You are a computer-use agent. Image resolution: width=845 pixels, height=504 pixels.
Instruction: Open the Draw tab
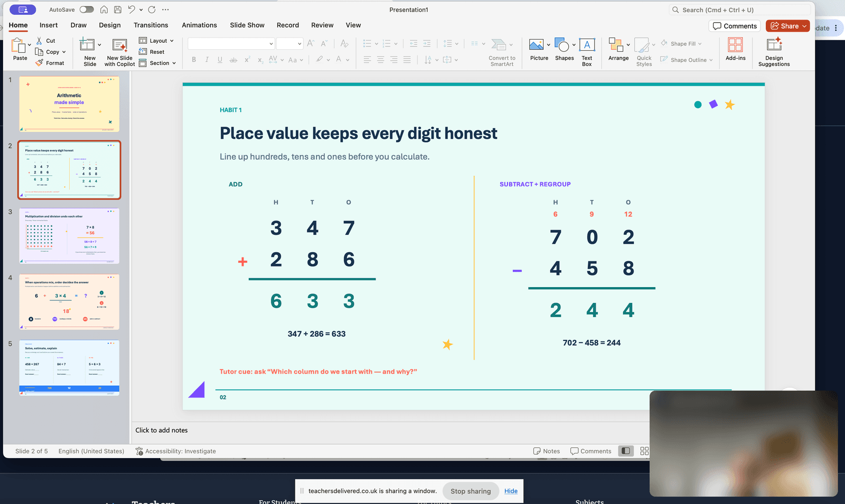[x=79, y=25]
